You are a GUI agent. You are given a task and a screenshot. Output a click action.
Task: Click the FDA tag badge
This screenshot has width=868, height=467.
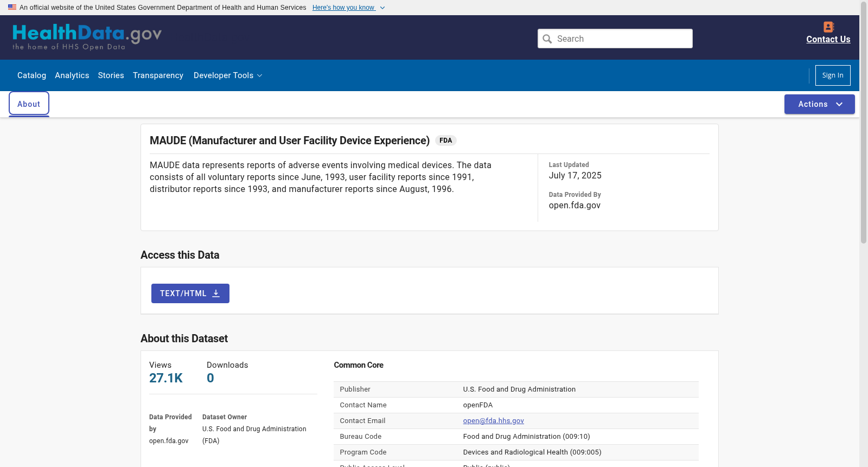(446, 140)
